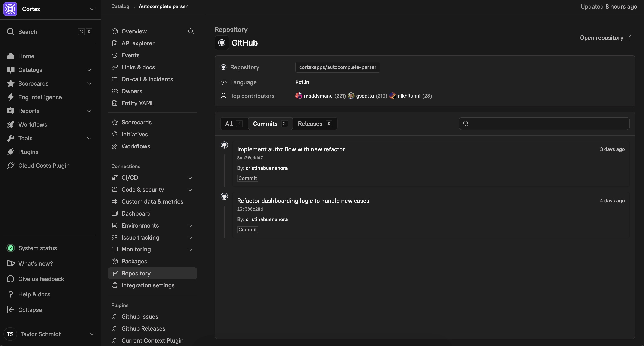The image size is (644, 346).
Task: Click the GitHub icon beside first commit
Action: tap(224, 145)
